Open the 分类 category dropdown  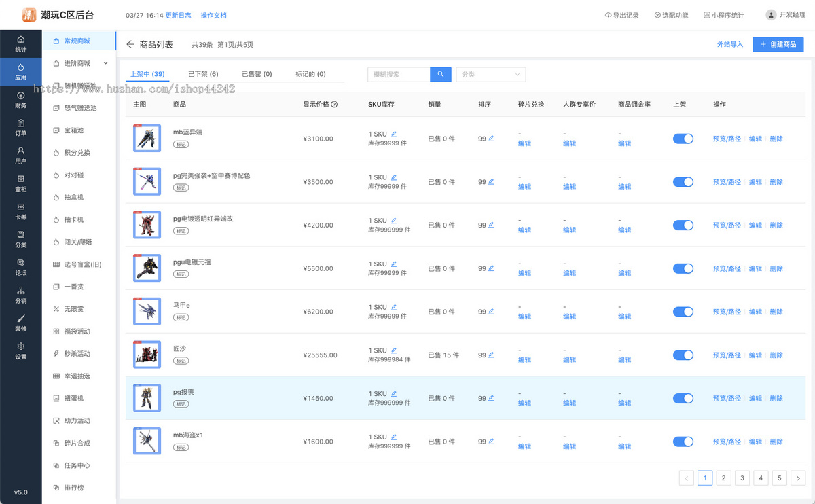point(491,74)
